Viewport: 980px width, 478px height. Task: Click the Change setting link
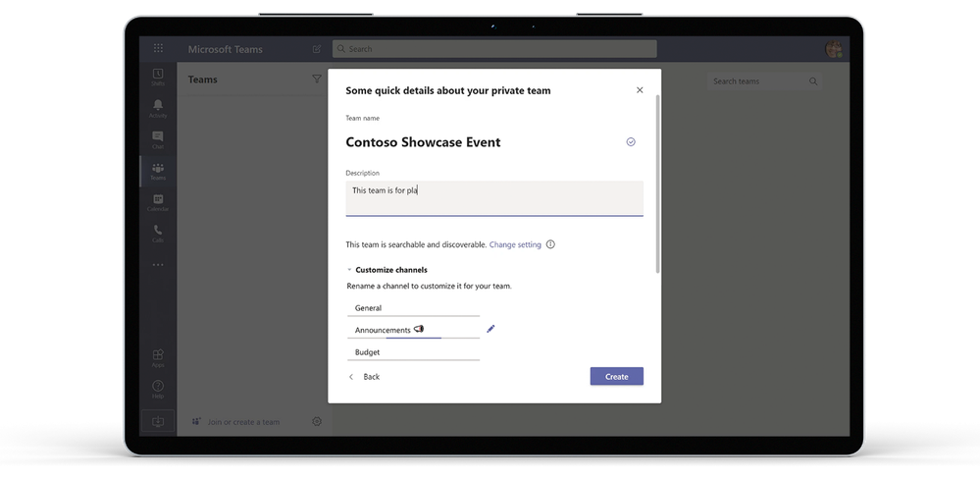[515, 244]
